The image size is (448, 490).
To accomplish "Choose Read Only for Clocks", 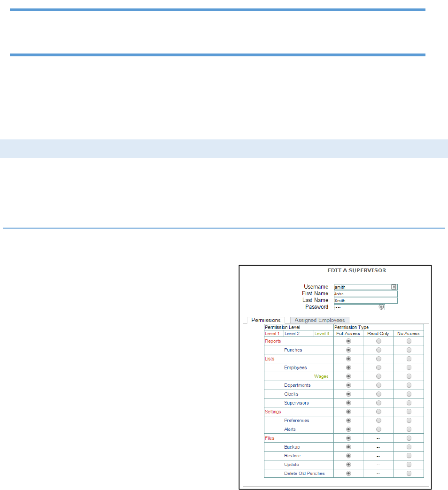I will click(x=378, y=394).
